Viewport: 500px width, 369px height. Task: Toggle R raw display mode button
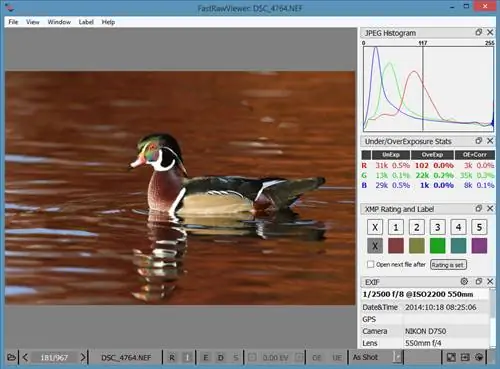[172, 358]
